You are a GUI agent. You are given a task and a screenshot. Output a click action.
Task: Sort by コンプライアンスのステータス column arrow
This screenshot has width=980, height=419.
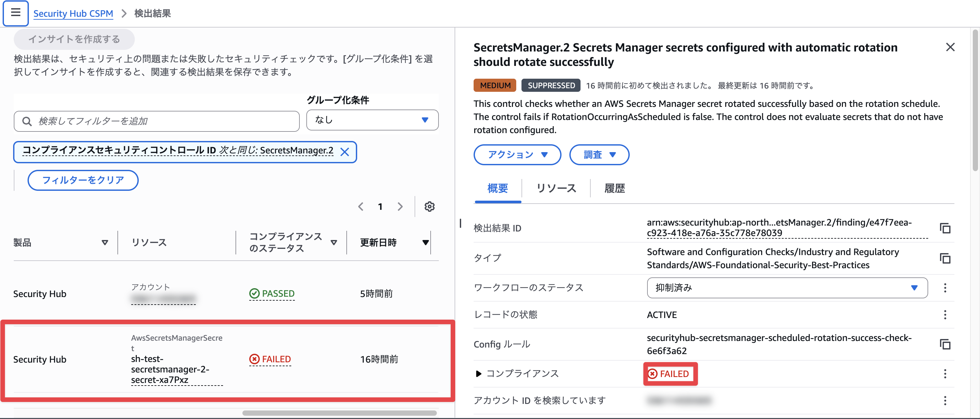point(334,243)
